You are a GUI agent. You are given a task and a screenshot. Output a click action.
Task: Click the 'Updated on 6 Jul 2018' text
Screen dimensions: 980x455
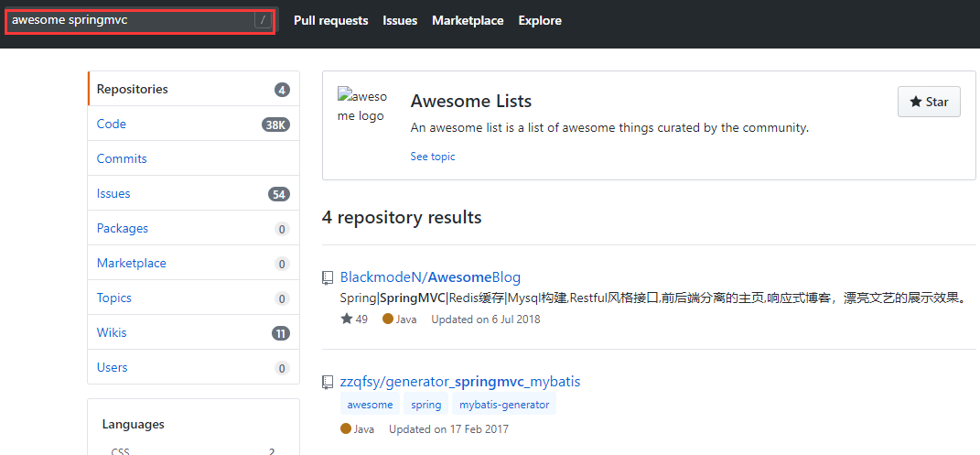click(x=486, y=320)
